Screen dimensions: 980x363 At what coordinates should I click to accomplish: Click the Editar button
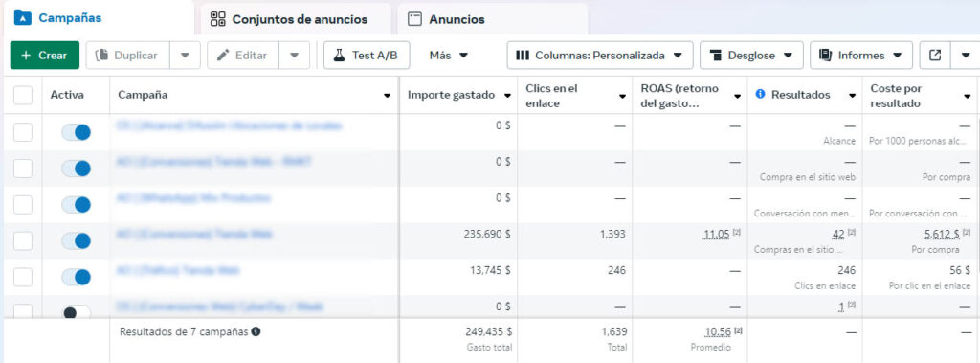point(243,56)
